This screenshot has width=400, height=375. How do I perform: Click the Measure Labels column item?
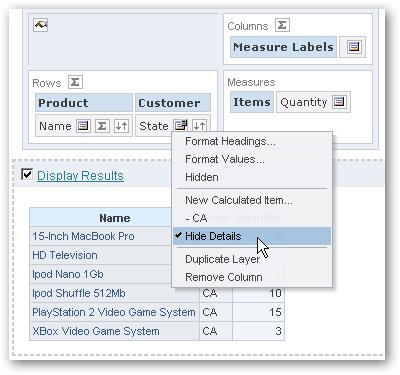tap(283, 47)
